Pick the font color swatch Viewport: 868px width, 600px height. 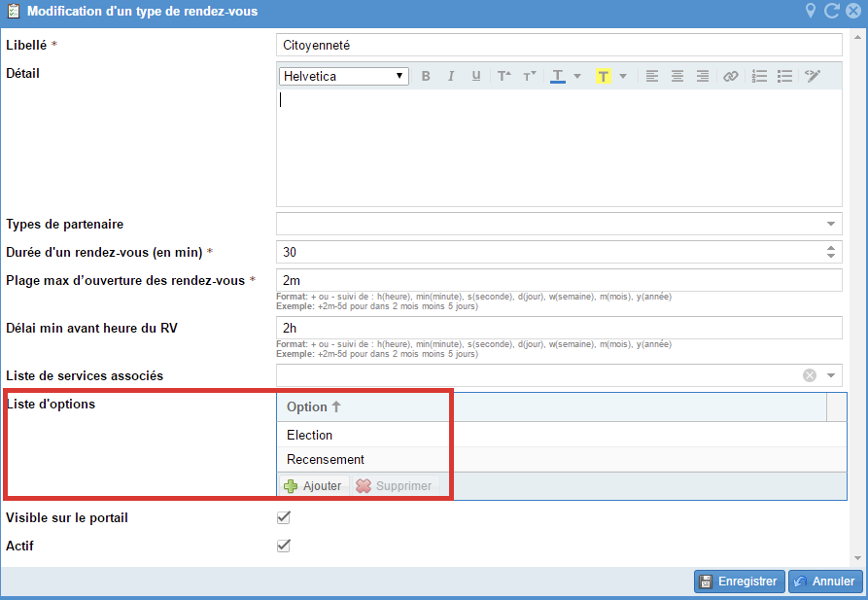click(558, 76)
